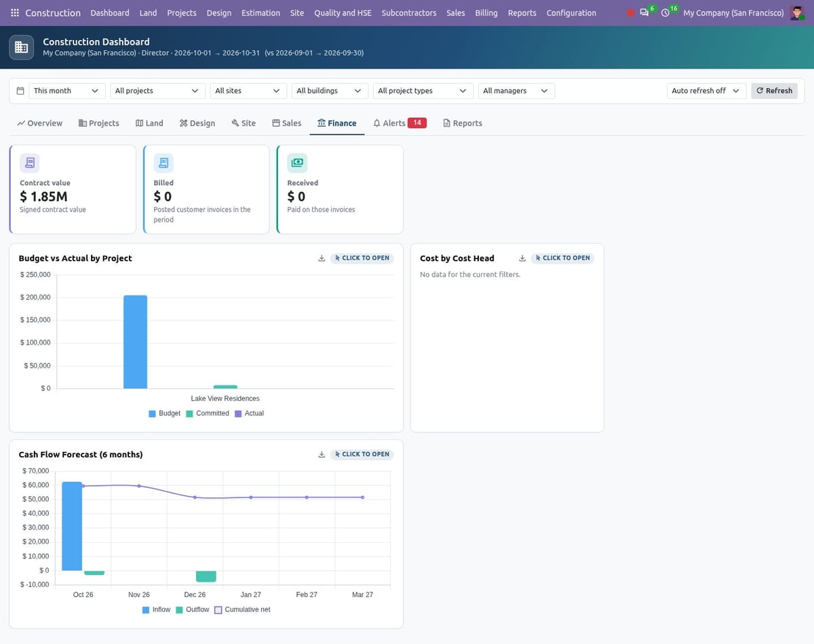
Task: Open the dashboard Reports tab
Action: [x=463, y=124]
